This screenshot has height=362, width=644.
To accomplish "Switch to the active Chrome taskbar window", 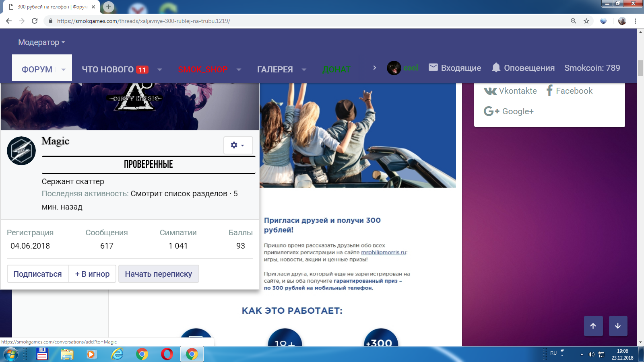I will [192, 354].
